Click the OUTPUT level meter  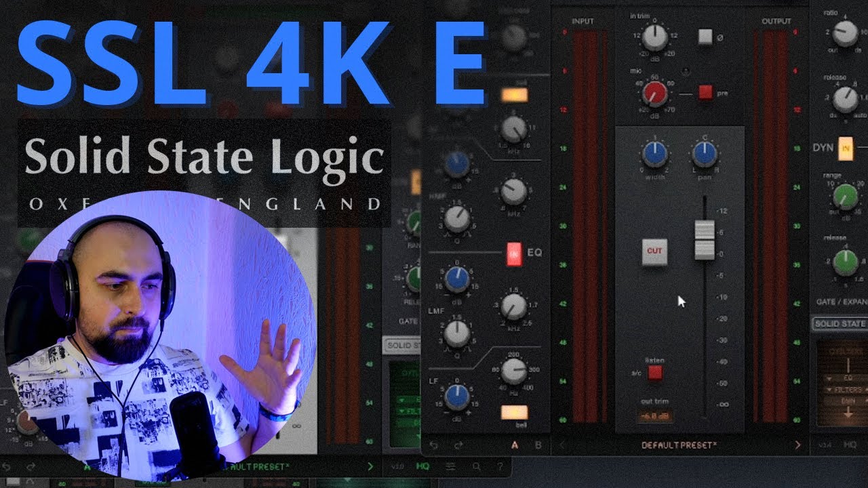(771, 226)
